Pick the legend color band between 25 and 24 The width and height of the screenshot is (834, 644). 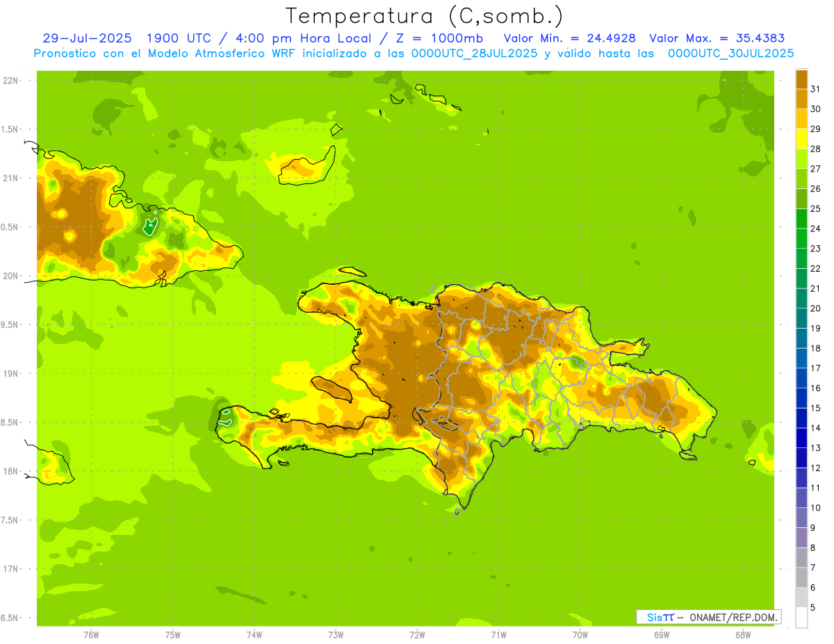(801, 218)
